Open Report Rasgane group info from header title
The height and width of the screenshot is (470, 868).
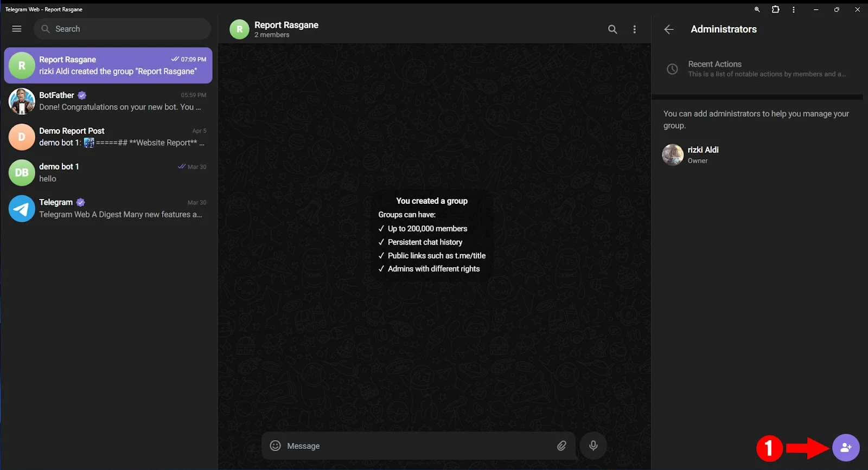[x=286, y=25]
